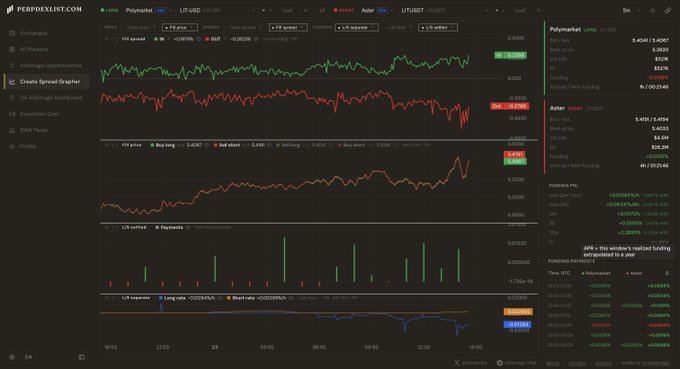This screenshot has height=369, width=680.
Task: Toggle the L/S delta funding option
Action: point(398,27)
